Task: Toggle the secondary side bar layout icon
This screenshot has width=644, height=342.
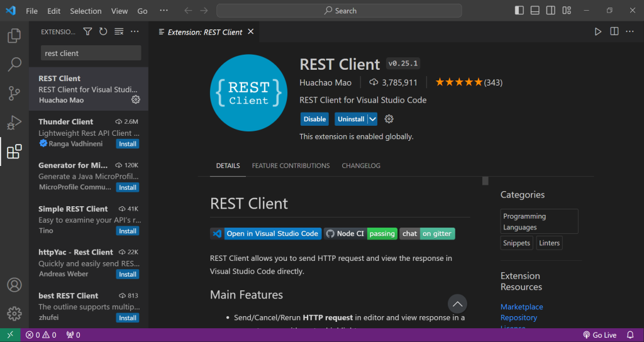Action: 551,11
